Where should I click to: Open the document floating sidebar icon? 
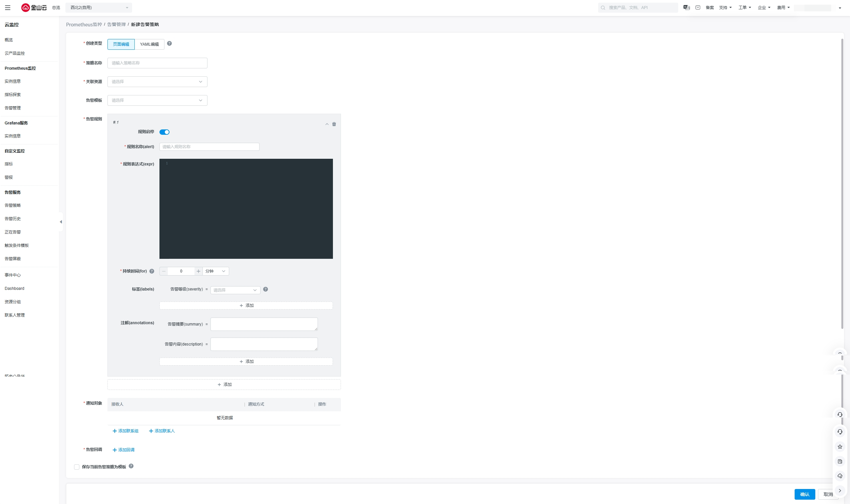839,461
